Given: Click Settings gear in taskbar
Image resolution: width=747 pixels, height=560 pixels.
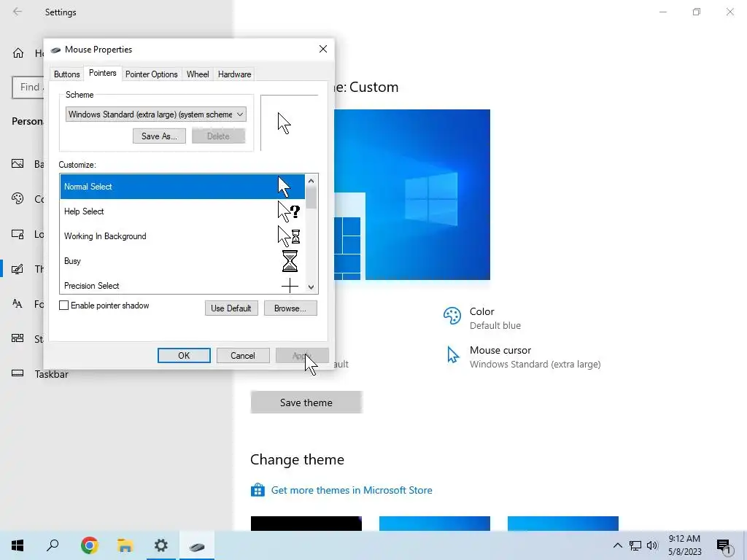Looking at the screenshot, I should (161, 545).
